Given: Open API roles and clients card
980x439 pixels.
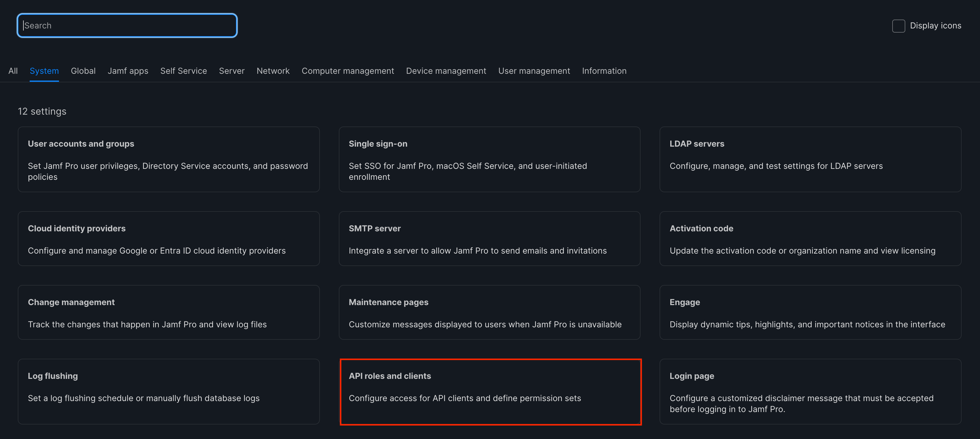Looking at the screenshot, I should pos(490,392).
